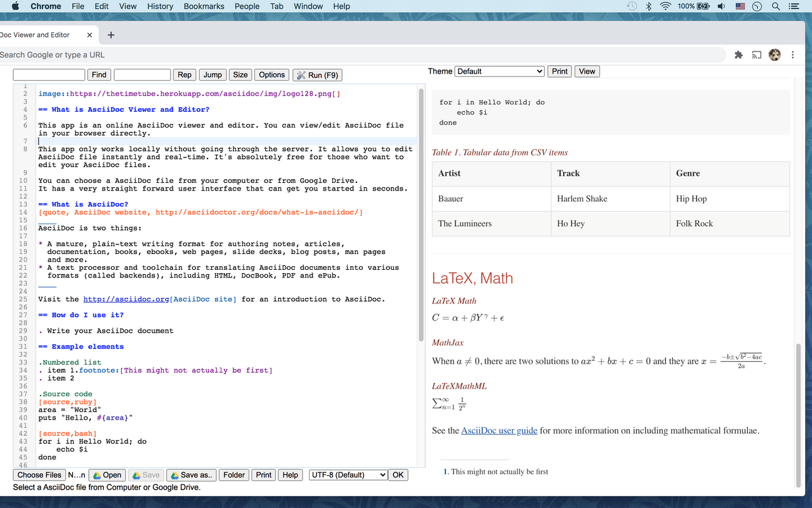Click the Jump button

213,75
